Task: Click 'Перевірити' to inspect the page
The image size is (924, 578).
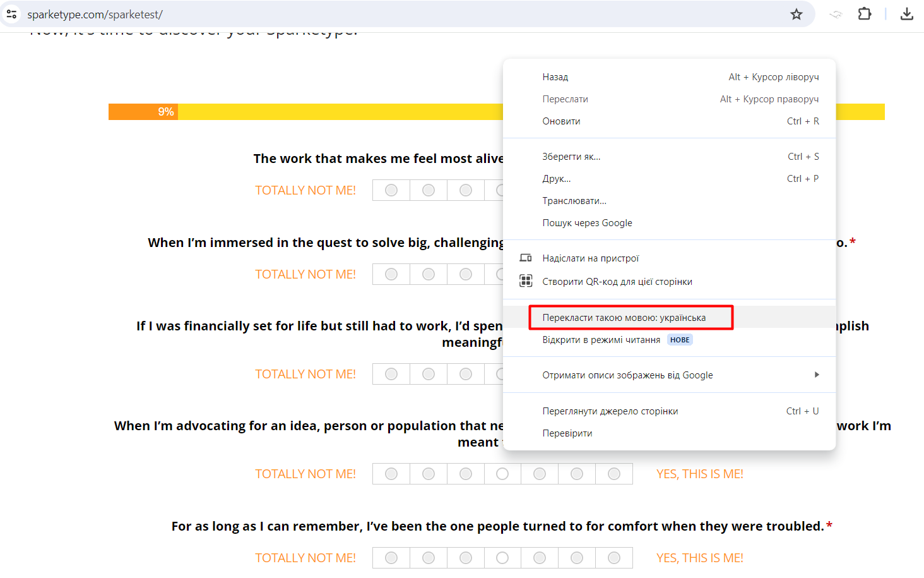Action: coord(567,433)
